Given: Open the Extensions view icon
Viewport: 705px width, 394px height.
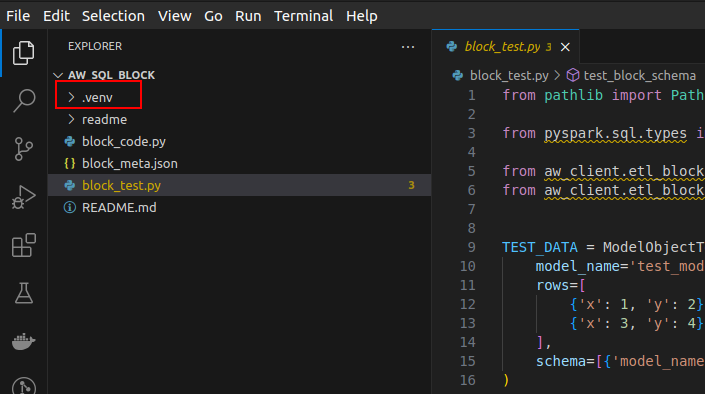Looking at the screenshot, I should click(x=23, y=245).
